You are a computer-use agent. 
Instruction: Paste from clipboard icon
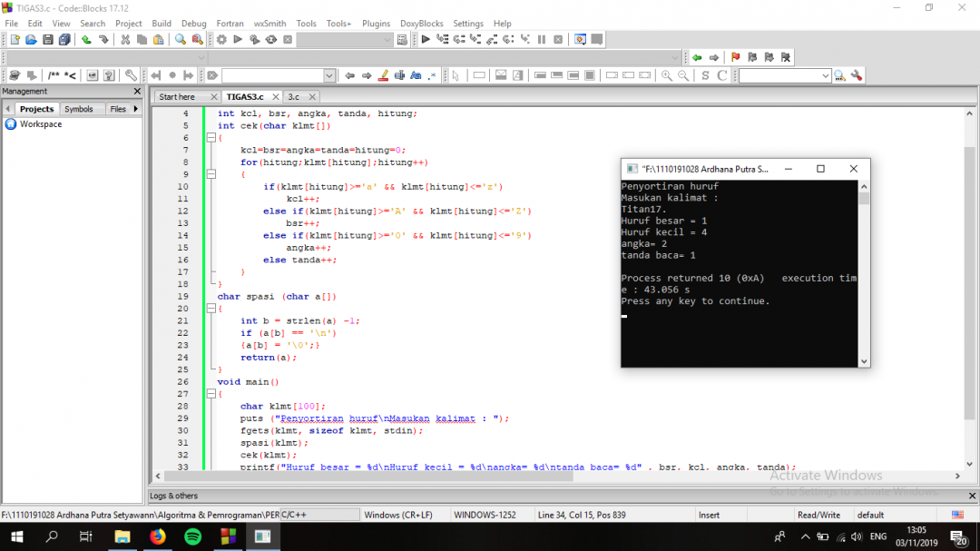tap(159, 39)
